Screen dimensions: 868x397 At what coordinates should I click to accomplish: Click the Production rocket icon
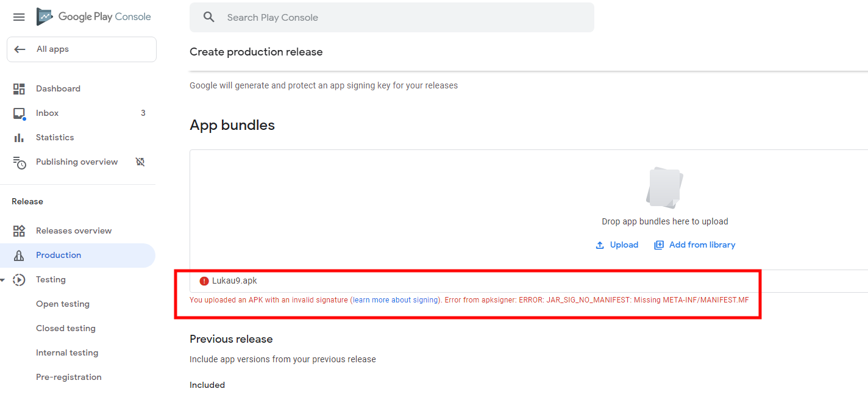click(19, 256)
